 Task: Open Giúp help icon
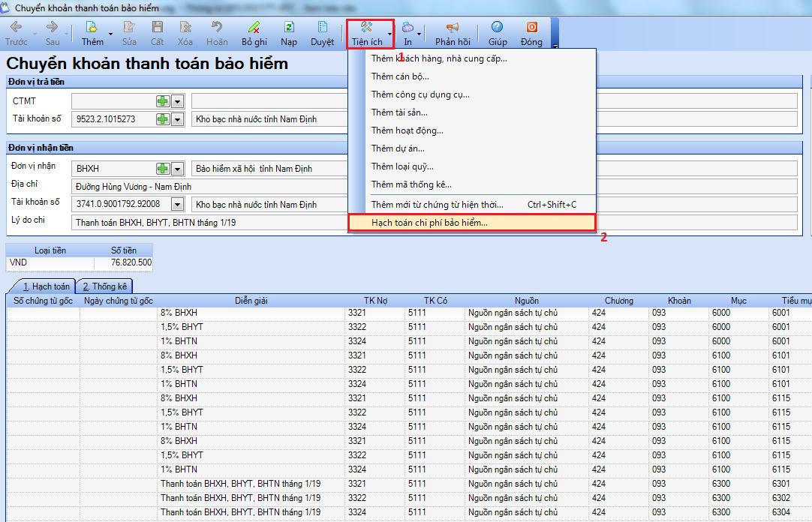point(497,27)
